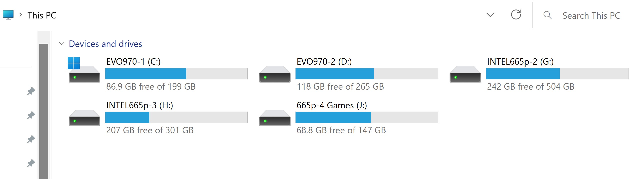Select the EVO970-1 (C:) system drive icon
644x179 pixels.
84,76
